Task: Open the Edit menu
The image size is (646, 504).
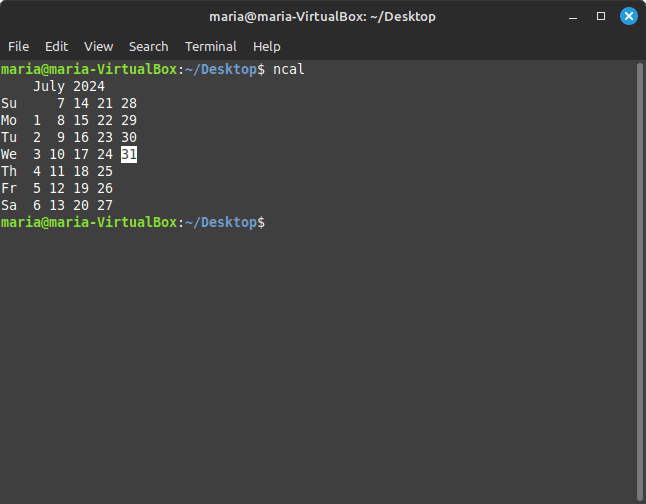Action: click(56, 47)
